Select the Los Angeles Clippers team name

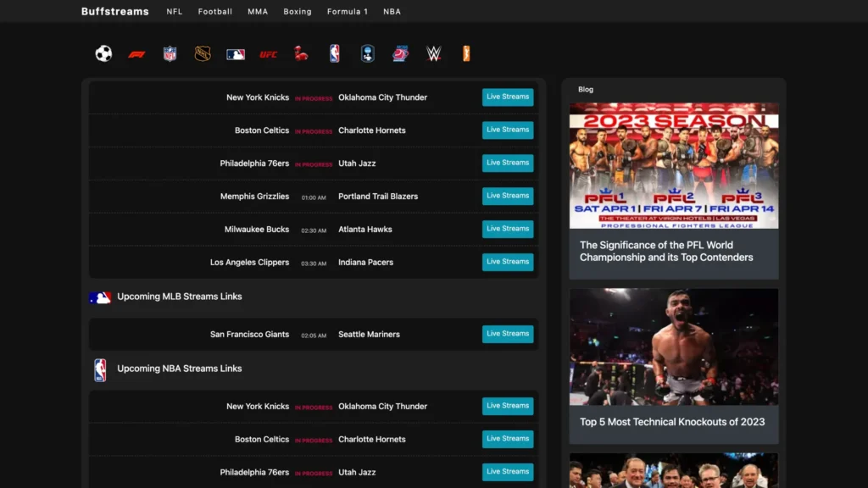click(250, 263)
